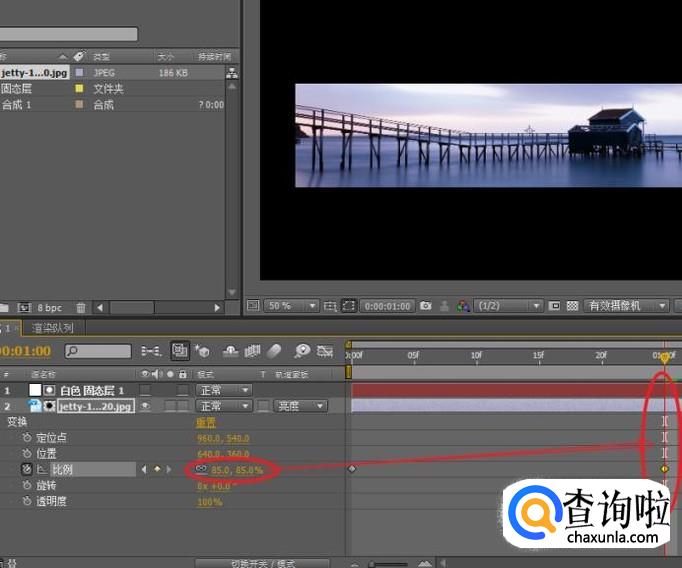
Task: Switch to the 渲染队列 tab
Action: pyautogui.click(x=52, y=327)
